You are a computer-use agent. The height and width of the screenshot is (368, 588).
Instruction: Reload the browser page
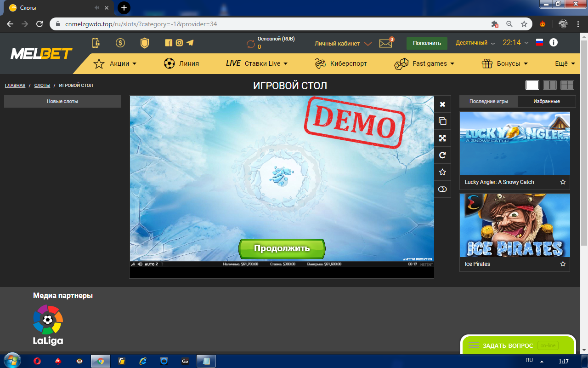(40, 24)
